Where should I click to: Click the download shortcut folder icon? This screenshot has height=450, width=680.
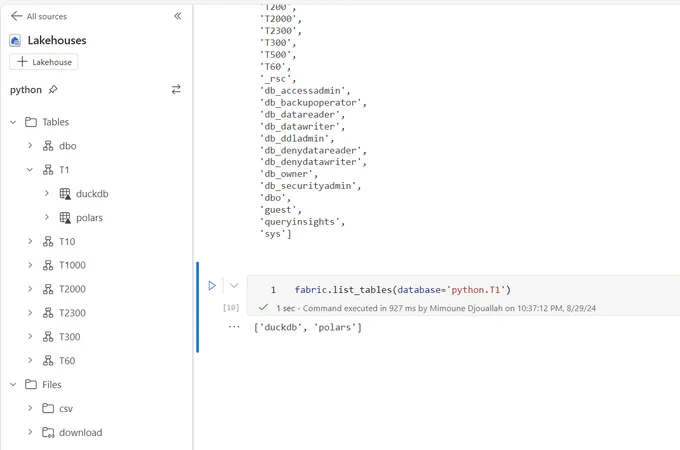coord(48,432)
